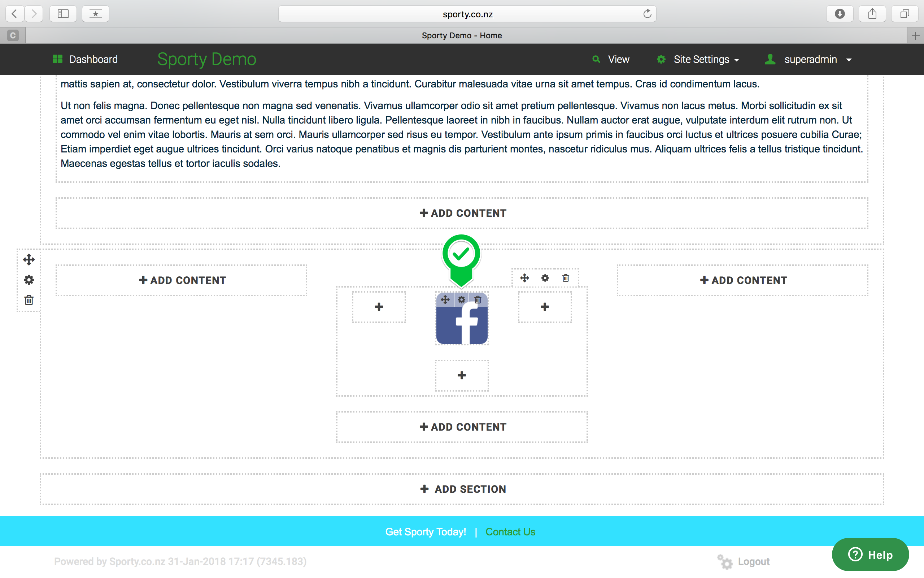
Task: Go back with Safari's back arrow
Action: [x=14, y=14]
